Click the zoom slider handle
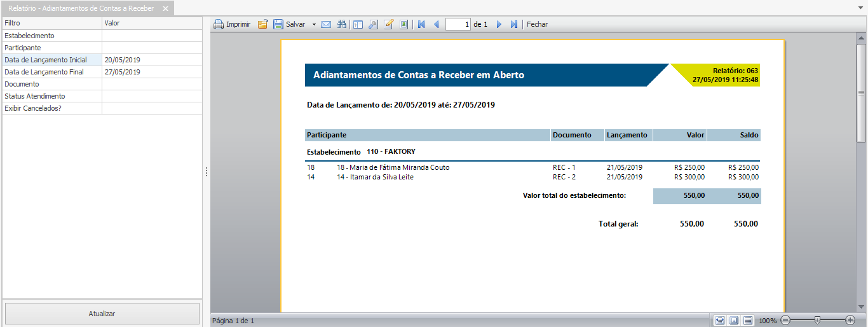The height and width of the screenshot is (327, 868). tap(817, 320)
